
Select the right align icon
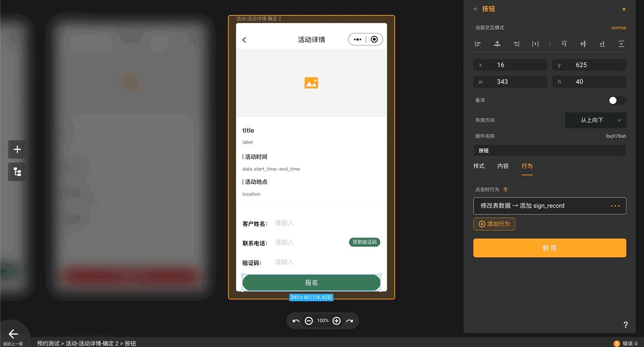coord(516,44)
